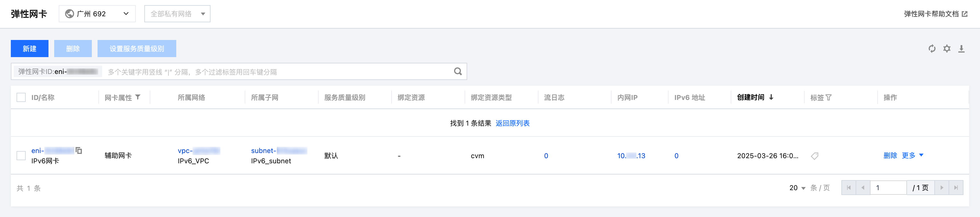980x217 pixels.
Task: Click the cvm resource type cell
Action: 477,156
